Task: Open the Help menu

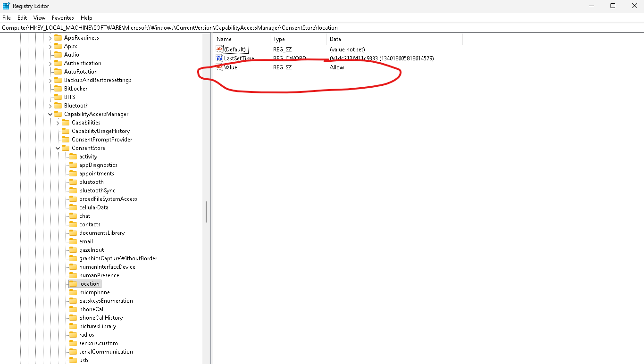Action: click(86, 18)
